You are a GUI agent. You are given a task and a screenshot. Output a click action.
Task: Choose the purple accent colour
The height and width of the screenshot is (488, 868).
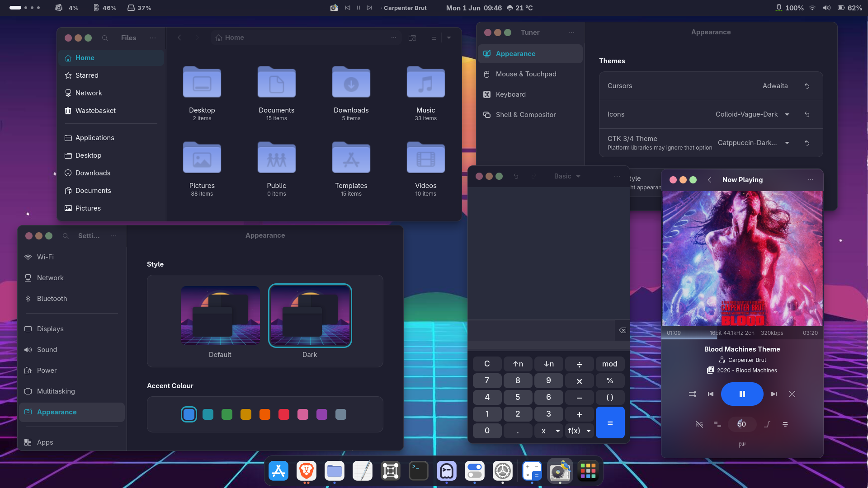(322, 414)
